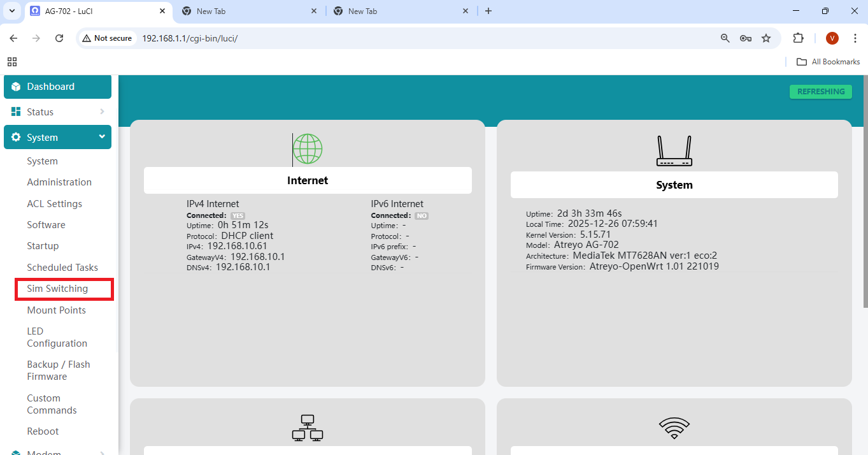Open the Startup page
868x455 pixels.
[43, 246]
